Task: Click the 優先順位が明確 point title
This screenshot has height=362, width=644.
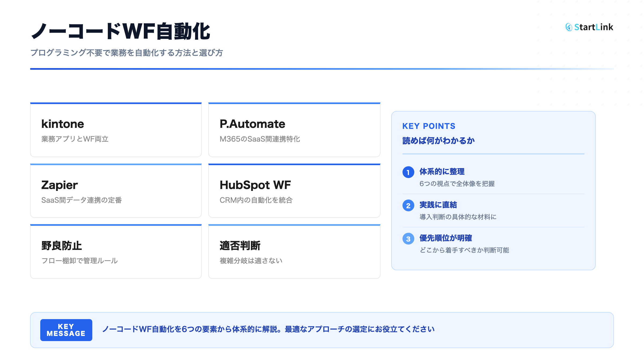Action: tap(445, 238)
